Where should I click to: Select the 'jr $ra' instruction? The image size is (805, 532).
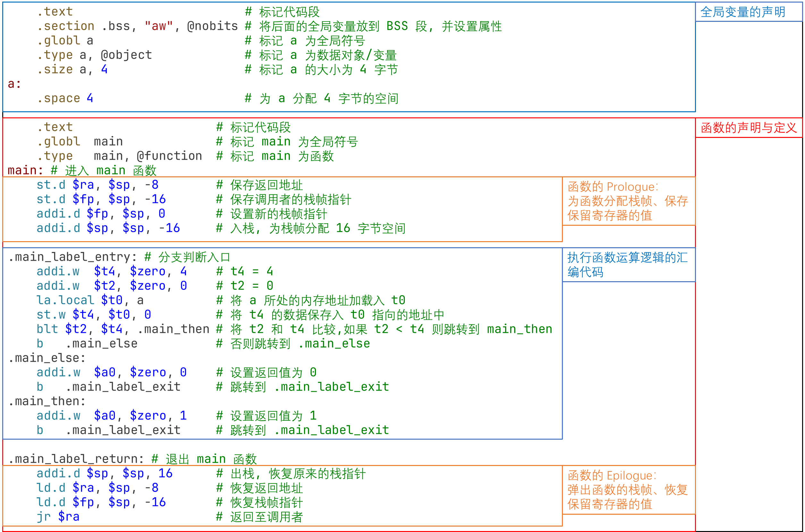(58, 516)
